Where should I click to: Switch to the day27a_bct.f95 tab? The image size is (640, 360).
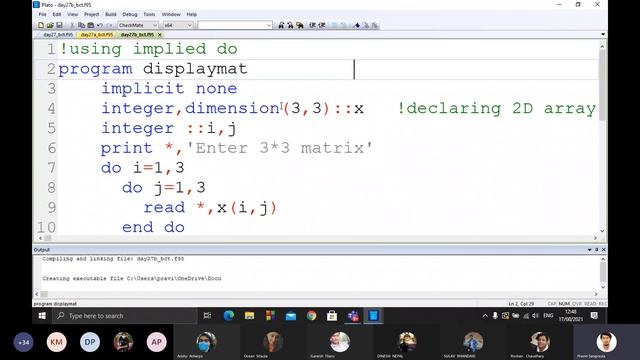point(97,35)
